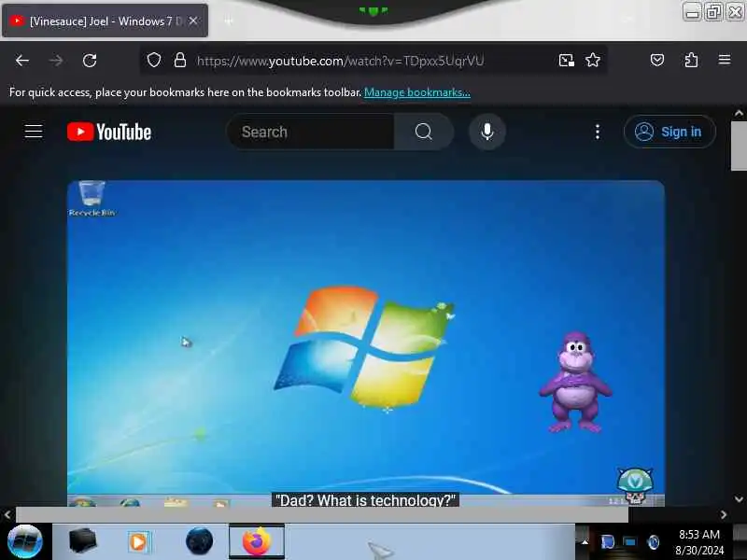This screenshot has width=747, height=560.
Task: Open YouTube settings three-dot menu
Action: click(598, 132)
